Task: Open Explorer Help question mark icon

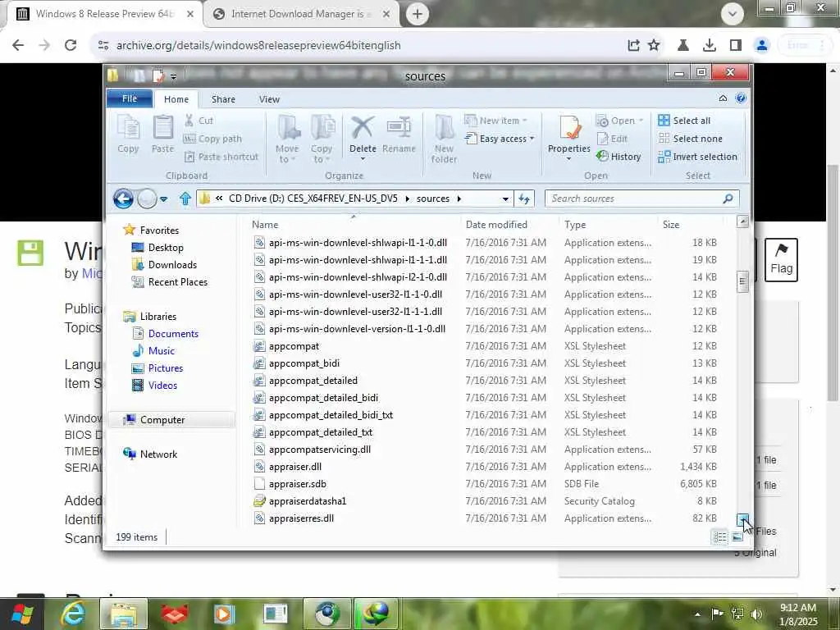Action: click(x=741, y=98)
